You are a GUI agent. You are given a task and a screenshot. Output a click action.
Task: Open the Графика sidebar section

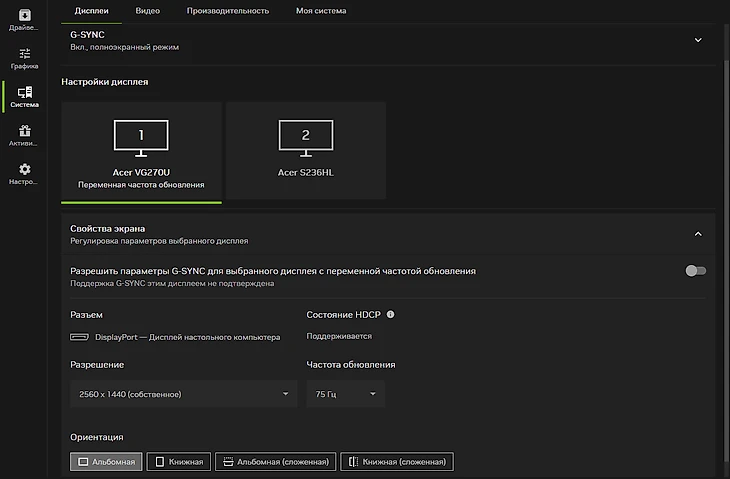coord(24,58)
